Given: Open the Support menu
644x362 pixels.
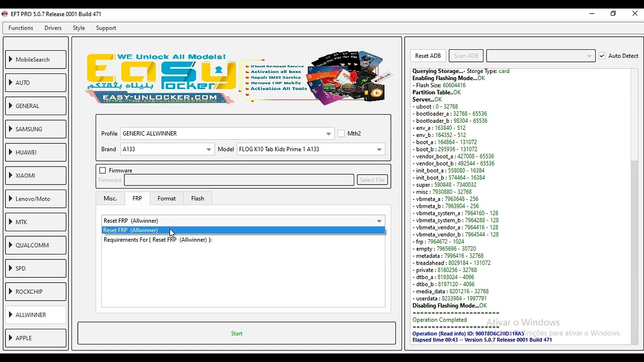Looking at the screenshot, I should click(106, 28).
